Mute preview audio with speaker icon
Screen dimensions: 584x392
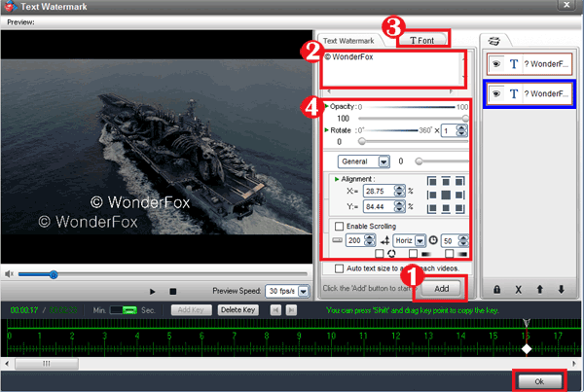click(x=9, y=274)
